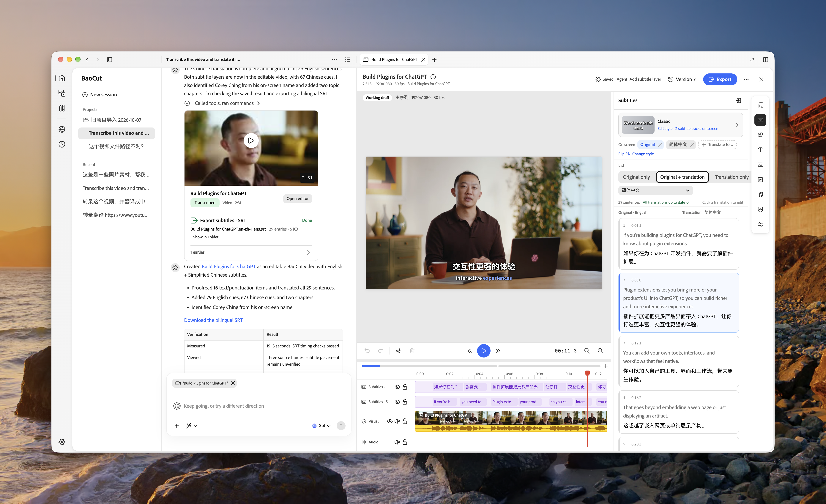Click the delete trash icon
This screenshot has width=826, height=504.
click(x=412, y=351)
